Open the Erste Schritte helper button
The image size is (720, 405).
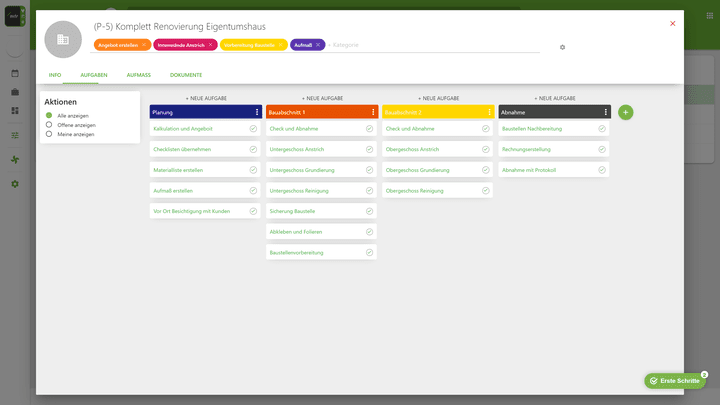(675, 381)
